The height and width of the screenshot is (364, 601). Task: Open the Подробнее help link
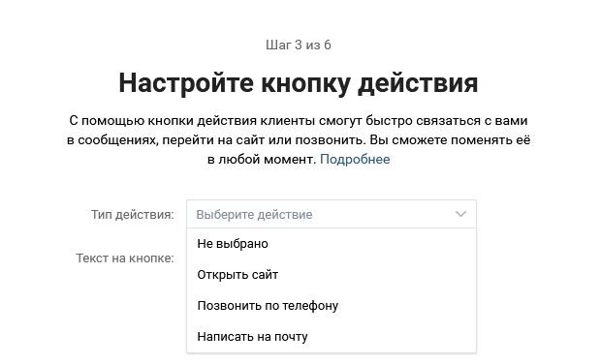[x=355, y=159]
